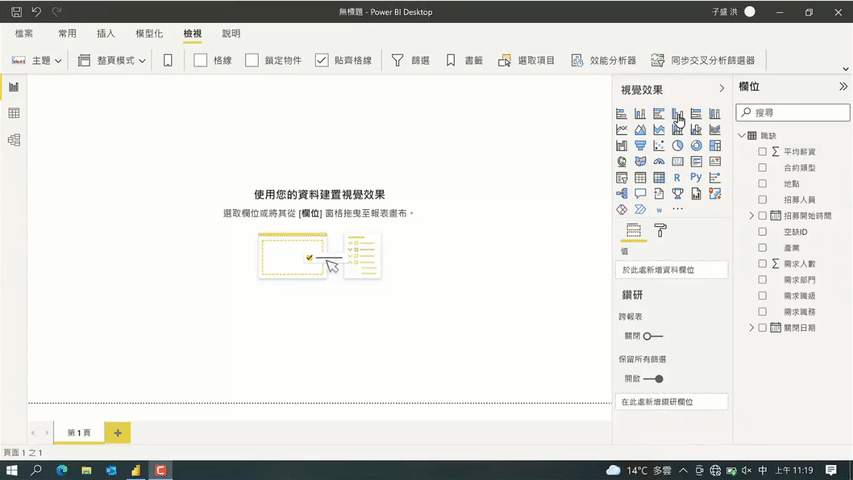Check the 平均薪資 field checkbox
This screenshot has width=853, height=480.
click(762, 152)
